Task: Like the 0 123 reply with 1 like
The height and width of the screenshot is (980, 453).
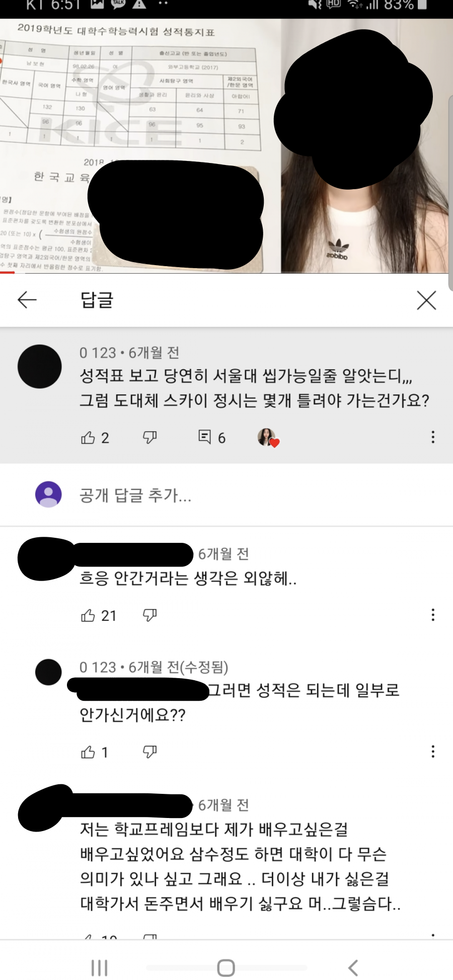Action: click(88, 752)
